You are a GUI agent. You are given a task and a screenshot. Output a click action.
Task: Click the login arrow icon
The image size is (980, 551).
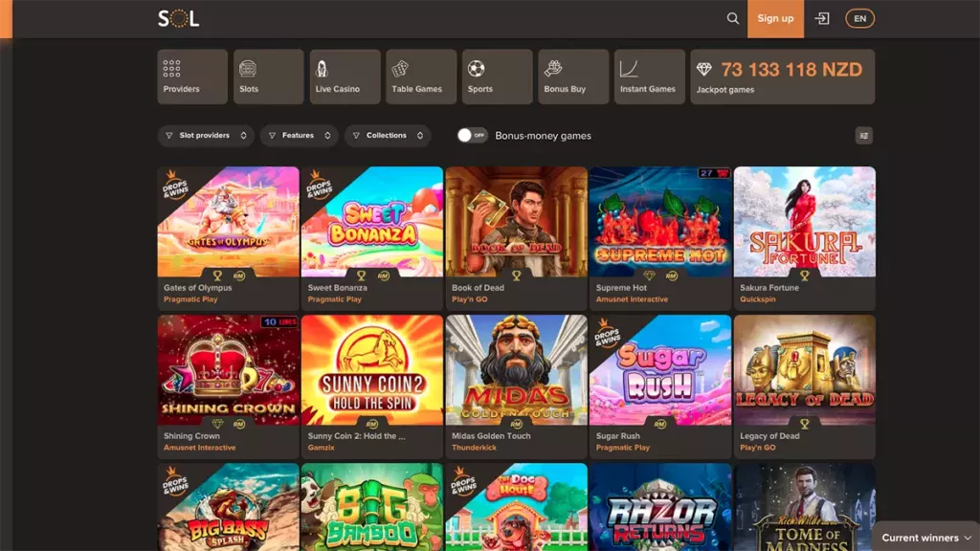pos(821,18)
